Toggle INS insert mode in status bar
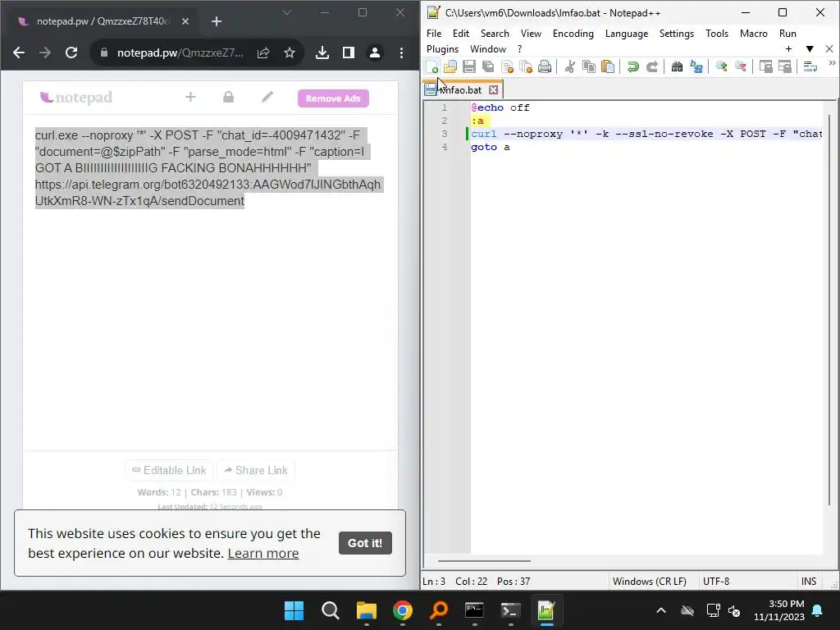The width and height of the screenshot is (840, 630). [x=808, y=582]
